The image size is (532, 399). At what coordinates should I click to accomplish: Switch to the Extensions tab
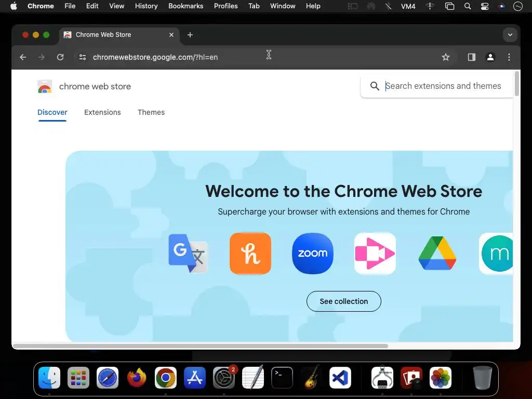pyautogui.click(x=102, y=112)
